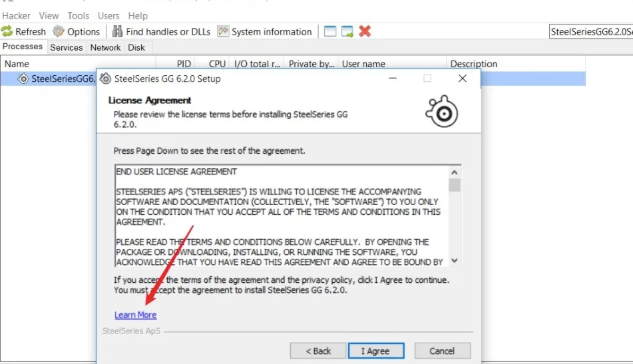This screenshot has height=364, width=633.
Task: Sort by the PID column header
Action: pos(175,64)
